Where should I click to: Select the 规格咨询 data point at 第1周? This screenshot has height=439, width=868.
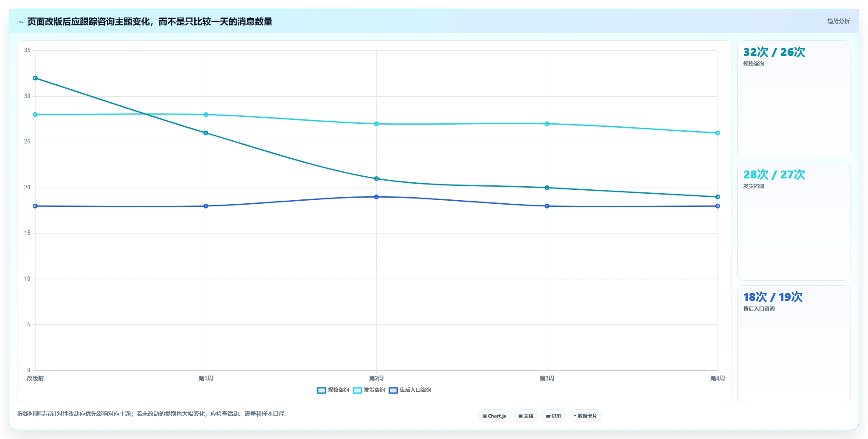coord(206,133)
